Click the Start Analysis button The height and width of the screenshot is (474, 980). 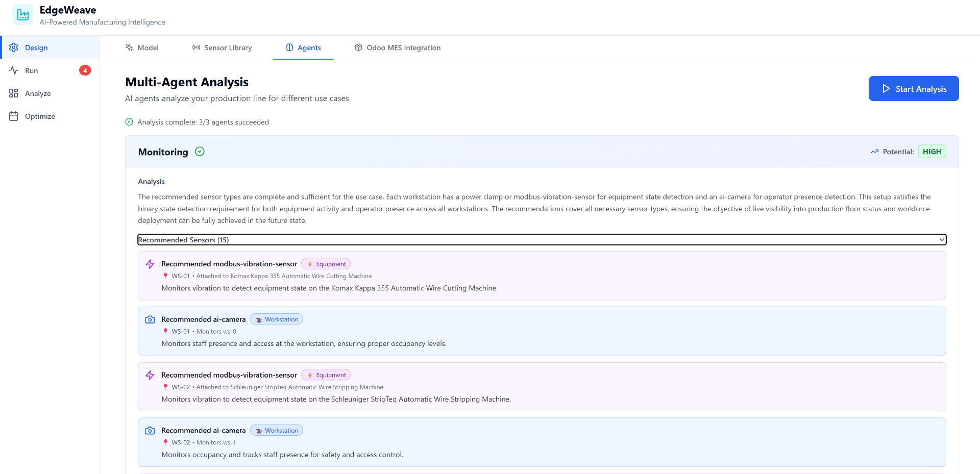point(914,89)
